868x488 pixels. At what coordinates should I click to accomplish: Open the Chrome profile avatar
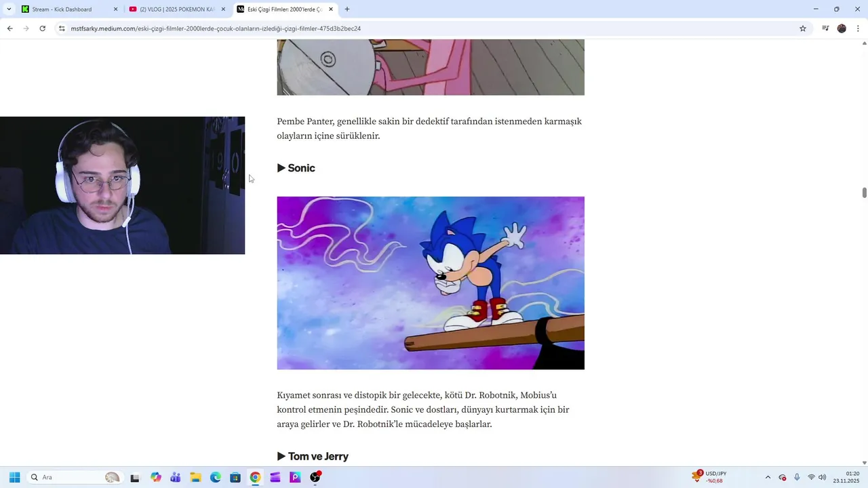pyautogui.click(x=842, y=28)
